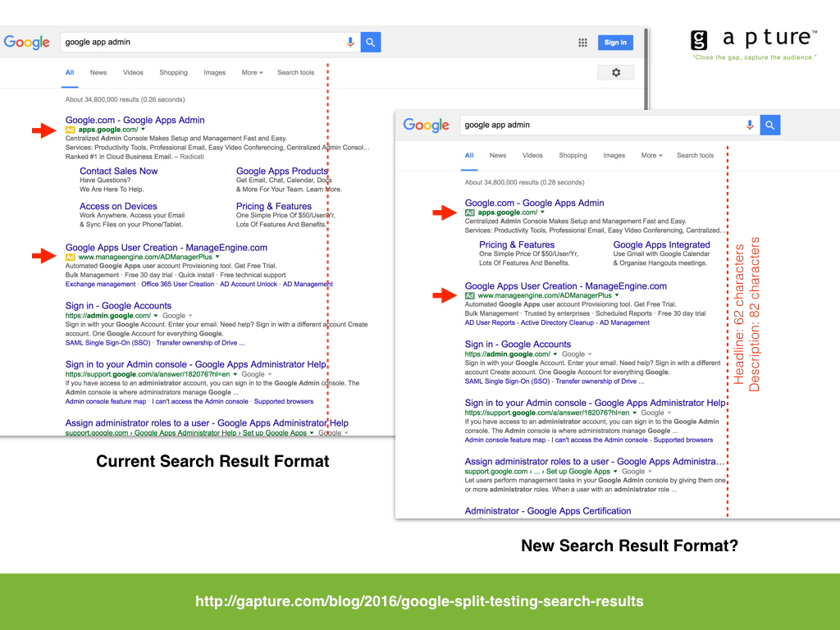Screen dimensions: 840x630
Task: Select All tab in right window
Action: (x=469, y=155)
